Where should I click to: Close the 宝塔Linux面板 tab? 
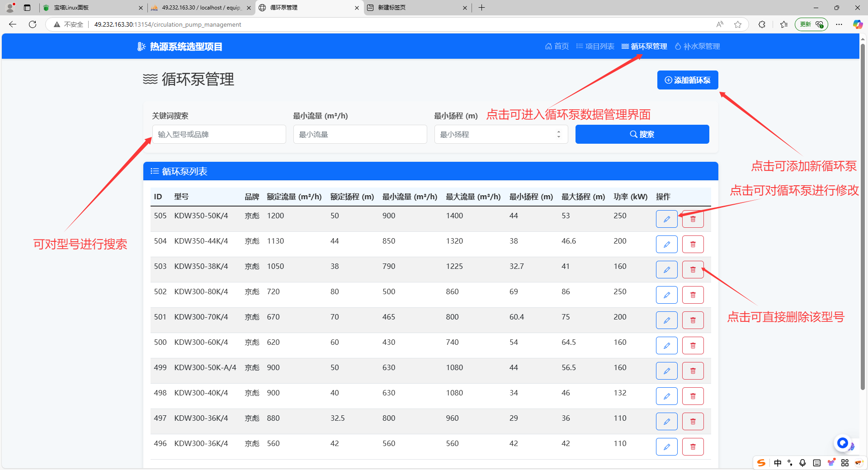click(x=141, y=8)
